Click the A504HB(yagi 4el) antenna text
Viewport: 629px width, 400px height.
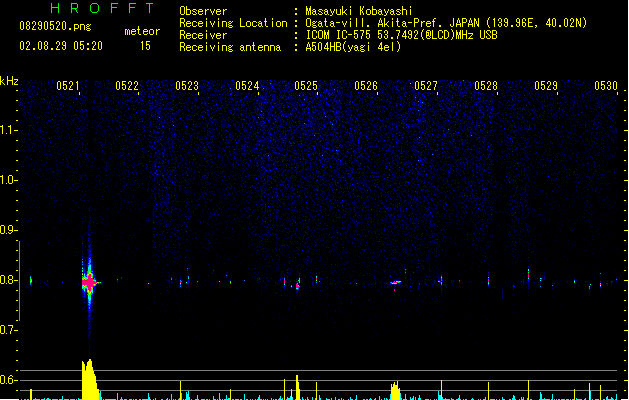tap(353, 47)
